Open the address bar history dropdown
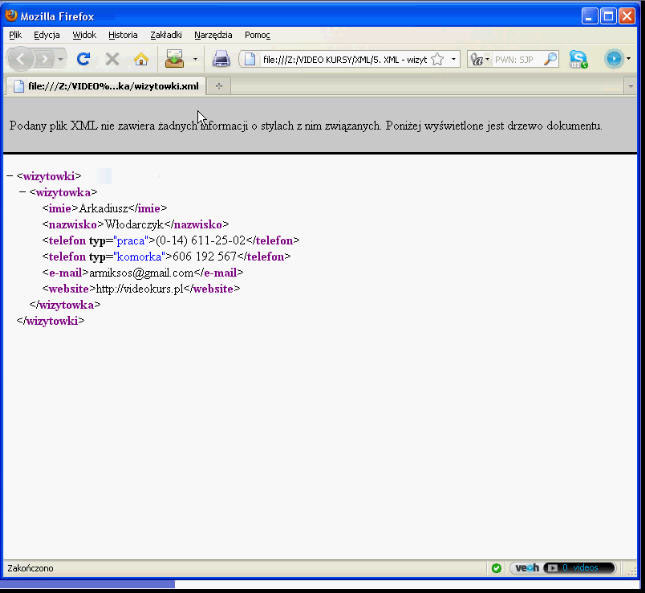The height and width of the screenshot is (593, 645). coord(453,59)
